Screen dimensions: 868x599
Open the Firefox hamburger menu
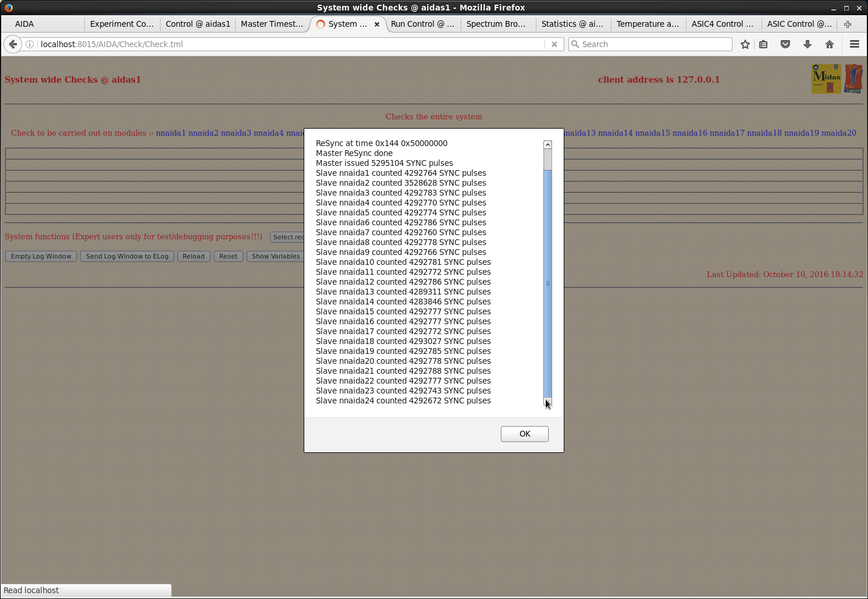(x=855, y=44)
